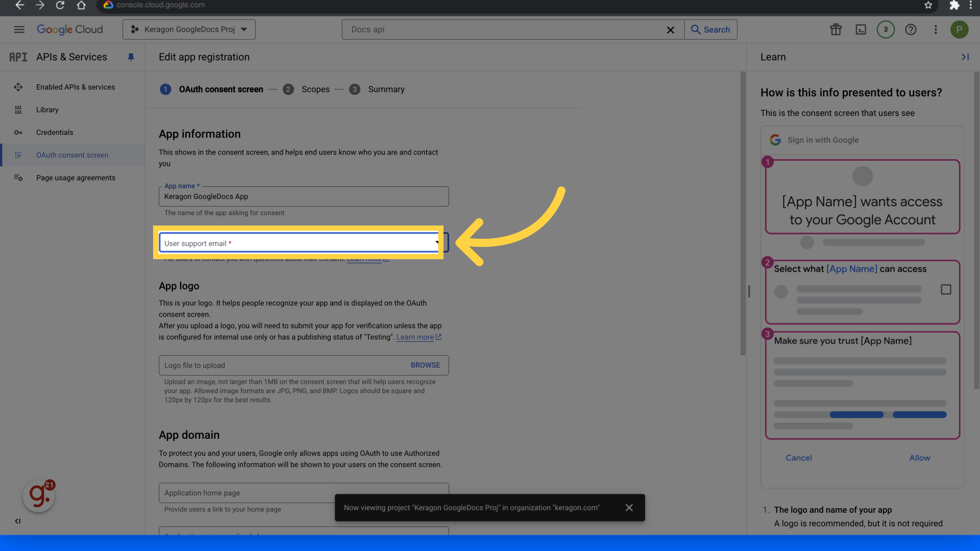Screen dimensions: 980x551
Task: Open the g. widget with 21 badge
Action: click(39, 496)
